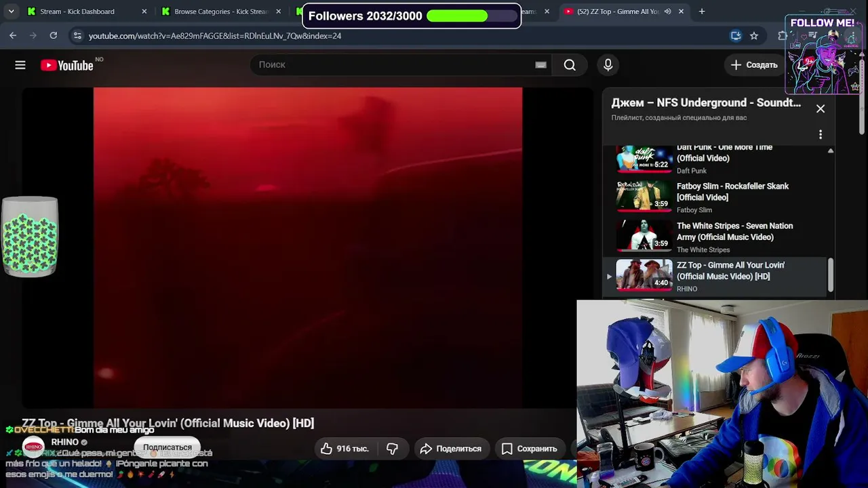Open the playlist three-dot options menu

point(821,134)
